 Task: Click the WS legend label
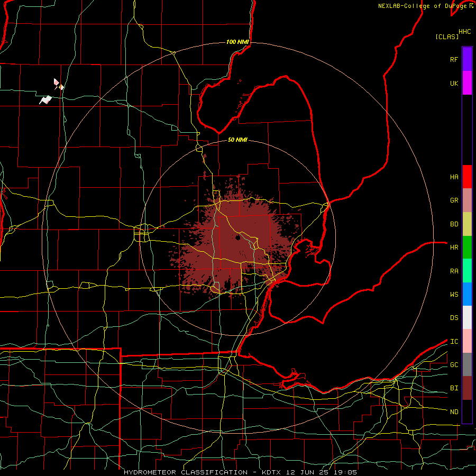[x=454, y=295]
